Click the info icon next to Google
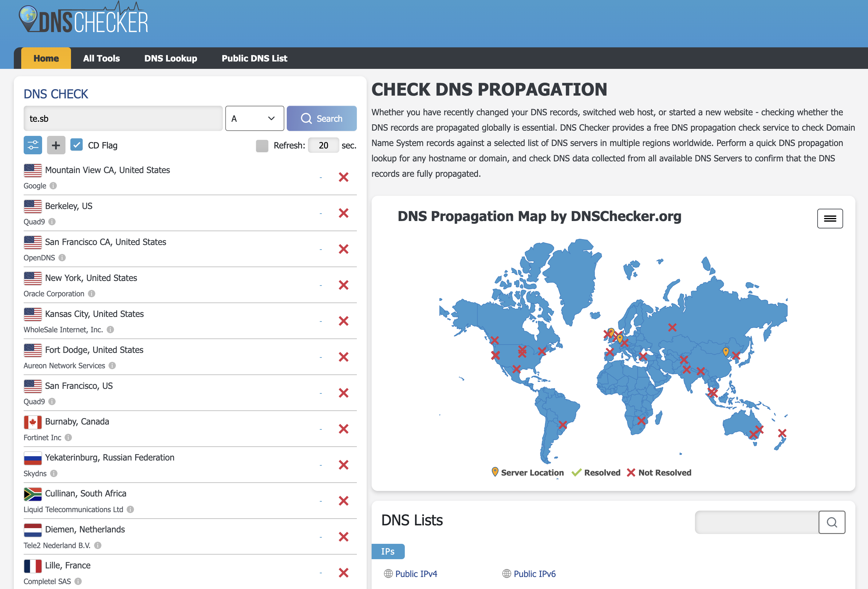868x589 pixels. (x=53, y=186)
